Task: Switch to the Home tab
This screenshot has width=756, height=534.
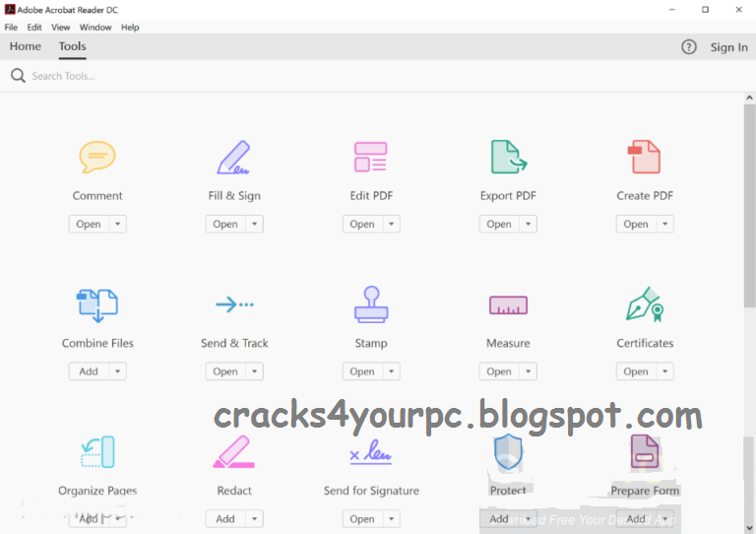Action: [x=26, y=46]
